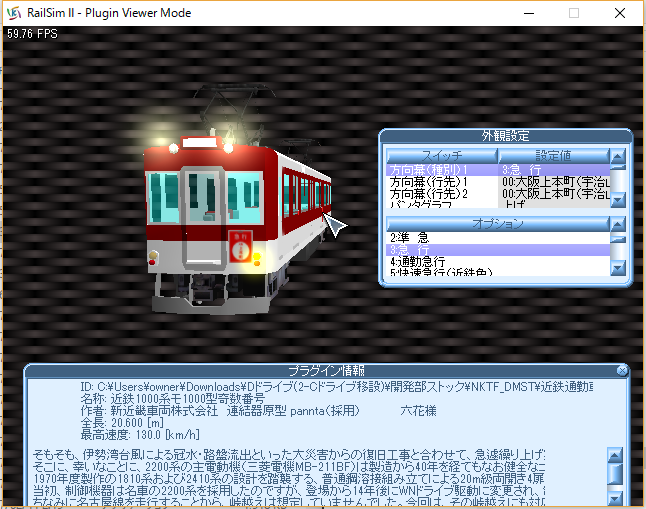
Task: Click the スイッチ column header
Action: click(x=442, y=156)
